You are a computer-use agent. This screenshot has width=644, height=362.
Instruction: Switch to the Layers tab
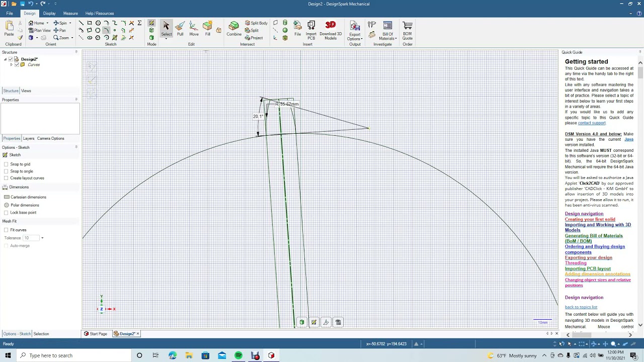tap(29, 138)
